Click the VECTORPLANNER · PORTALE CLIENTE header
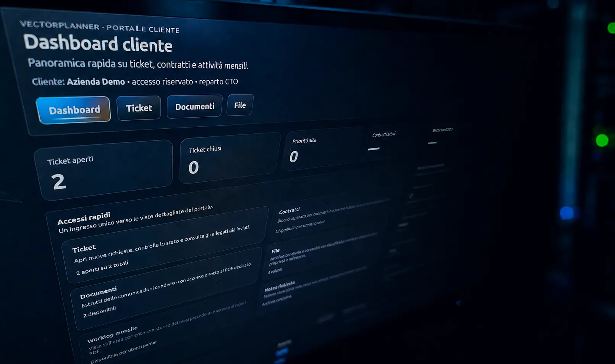This screenshot has height=364, width=615. tap(99, 27)
